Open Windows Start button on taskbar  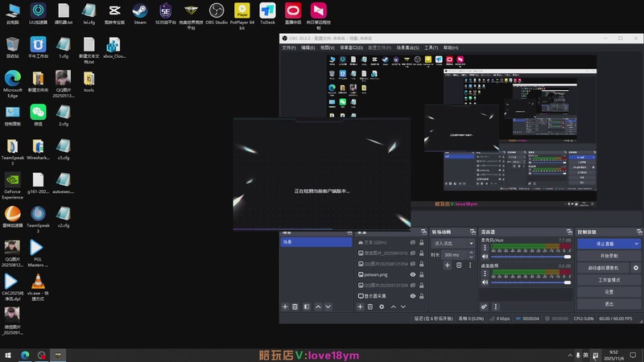point(8,356)
